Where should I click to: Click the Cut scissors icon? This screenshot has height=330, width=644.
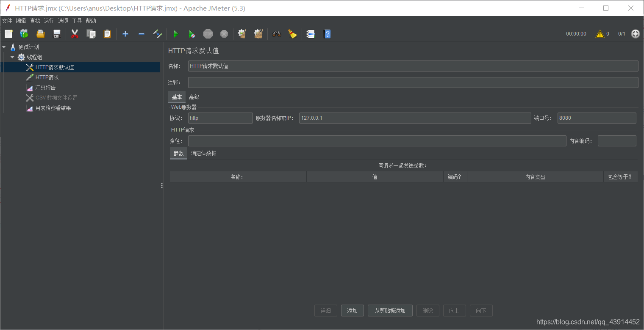[75, 34]
